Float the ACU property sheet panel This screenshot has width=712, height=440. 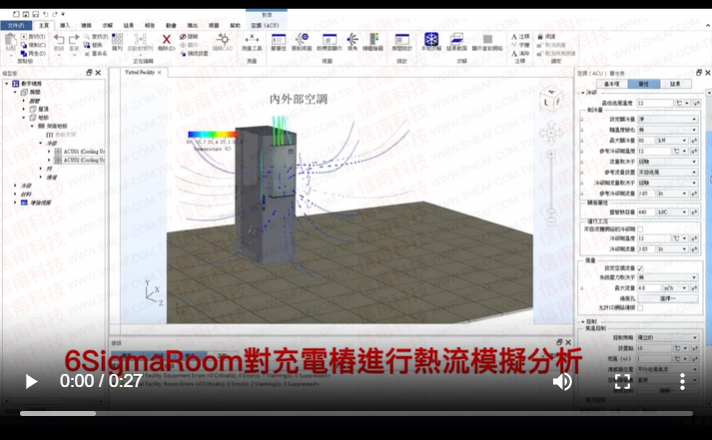(x=699, y=73)
